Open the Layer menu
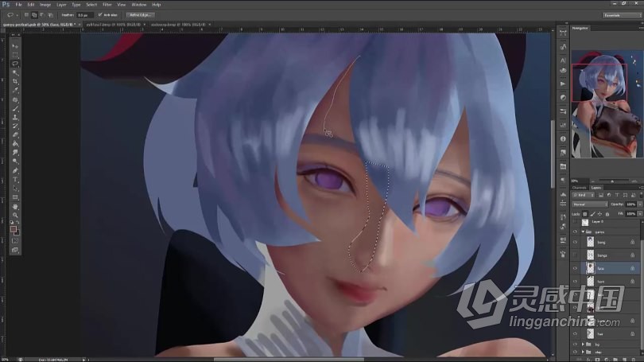 click(61, 5)
